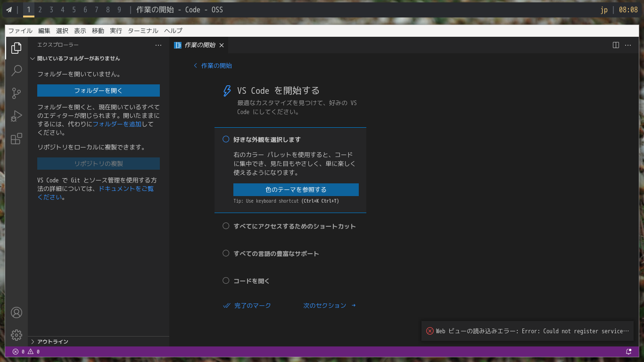
Task: Click the errors and warnings status indicator
Action: (26, 352)
